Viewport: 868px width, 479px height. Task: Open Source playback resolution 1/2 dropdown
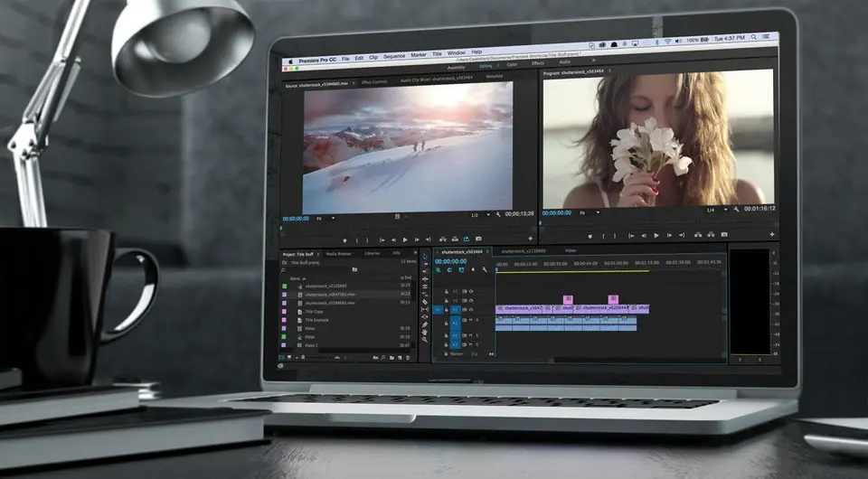coord(480,215)
